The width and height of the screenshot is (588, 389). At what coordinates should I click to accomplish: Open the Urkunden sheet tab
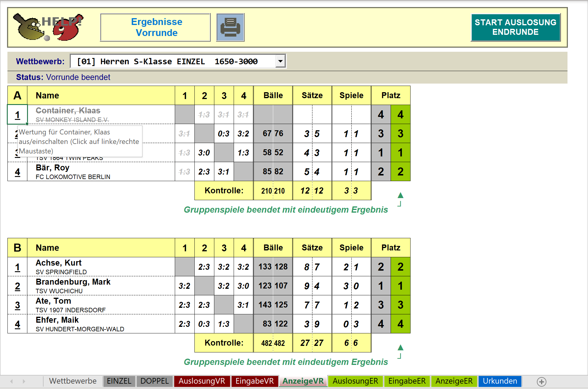pyautogui.click(x=500, y=381)
